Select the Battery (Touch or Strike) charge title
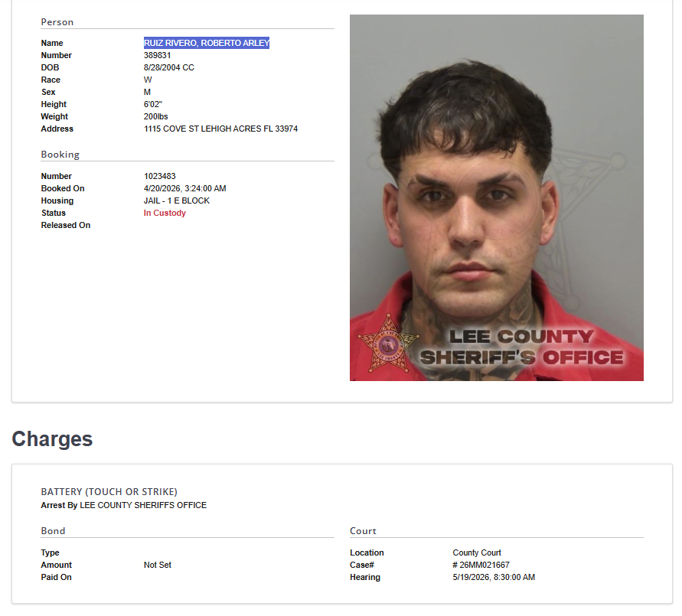682x616 pixels. point(109,492)
